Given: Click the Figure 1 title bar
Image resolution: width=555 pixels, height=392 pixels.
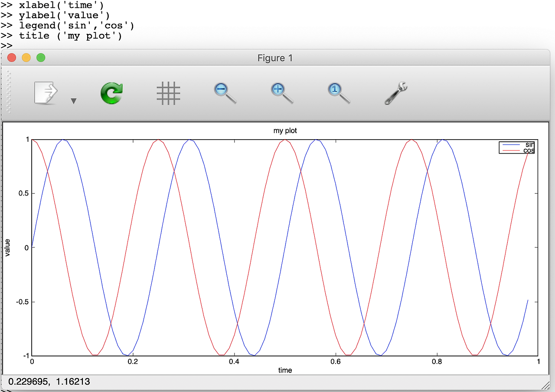Looking at the screenshot, I should point(275,58).
